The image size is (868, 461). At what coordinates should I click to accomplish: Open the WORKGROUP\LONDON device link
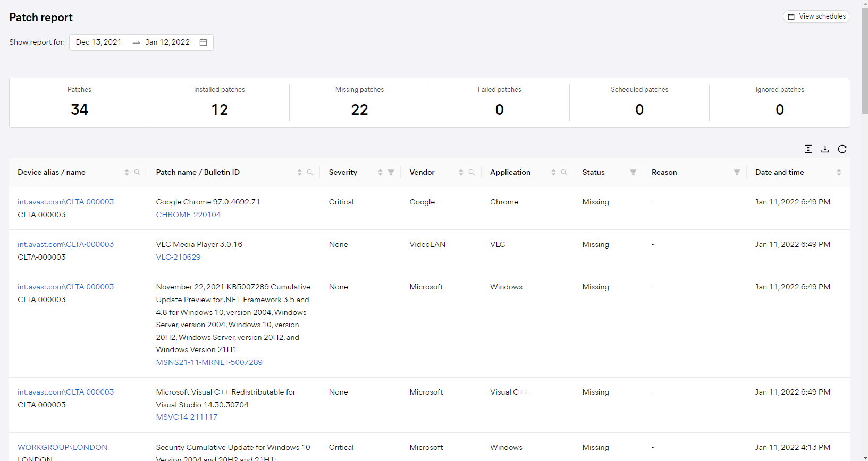pos(62,447)
